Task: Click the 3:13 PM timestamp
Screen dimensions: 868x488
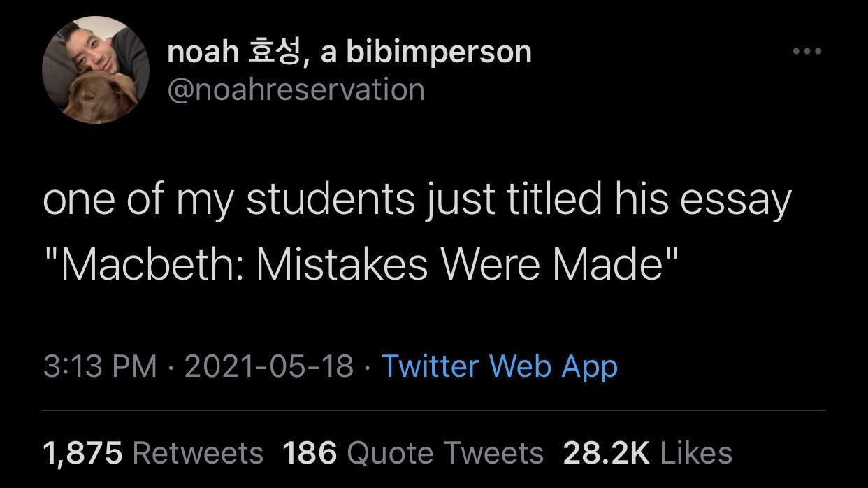Action: [100, 366]
